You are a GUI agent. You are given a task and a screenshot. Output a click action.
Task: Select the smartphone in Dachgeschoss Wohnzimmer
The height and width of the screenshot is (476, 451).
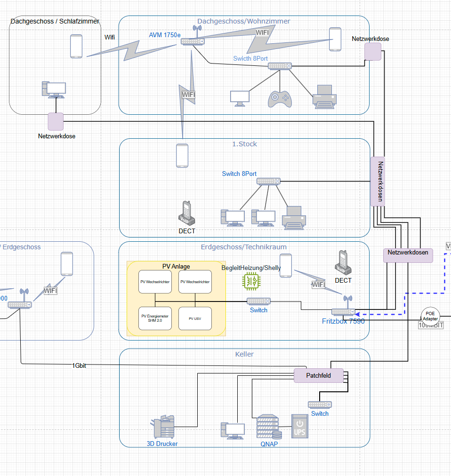335,39
